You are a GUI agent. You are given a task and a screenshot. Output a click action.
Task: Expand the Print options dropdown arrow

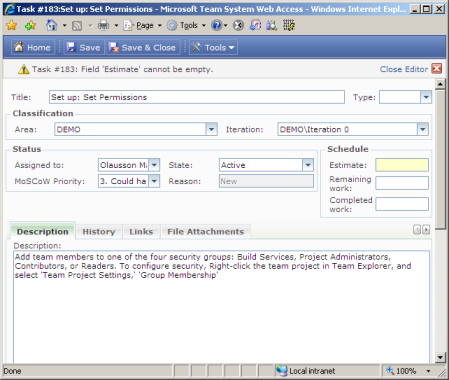[x=116, y=25]
